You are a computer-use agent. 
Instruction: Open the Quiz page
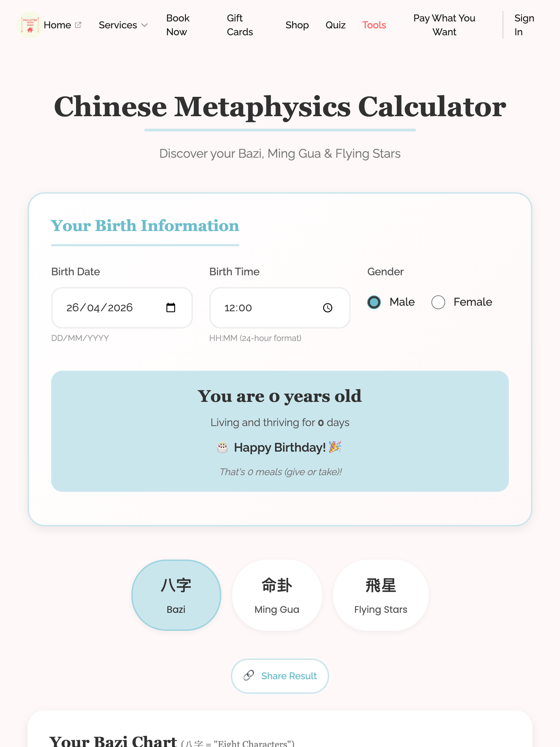(x=335, y=25)
